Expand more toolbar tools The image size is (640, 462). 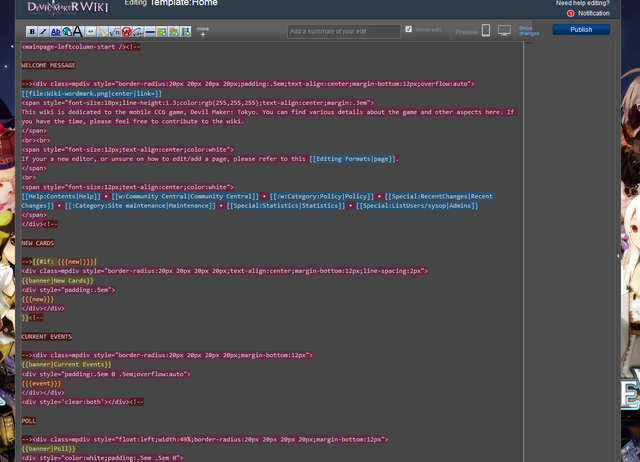tap(203, 31)
